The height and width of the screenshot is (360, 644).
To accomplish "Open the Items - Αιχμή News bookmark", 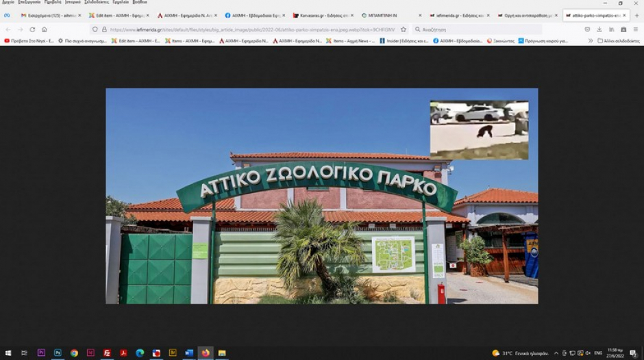I will coord(350,40).
